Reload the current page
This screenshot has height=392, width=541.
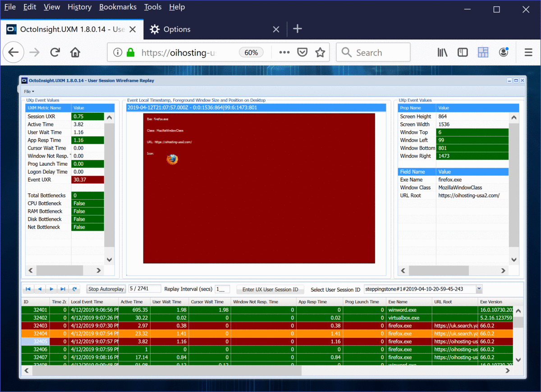pyautogui.click(x=55, y=53)
